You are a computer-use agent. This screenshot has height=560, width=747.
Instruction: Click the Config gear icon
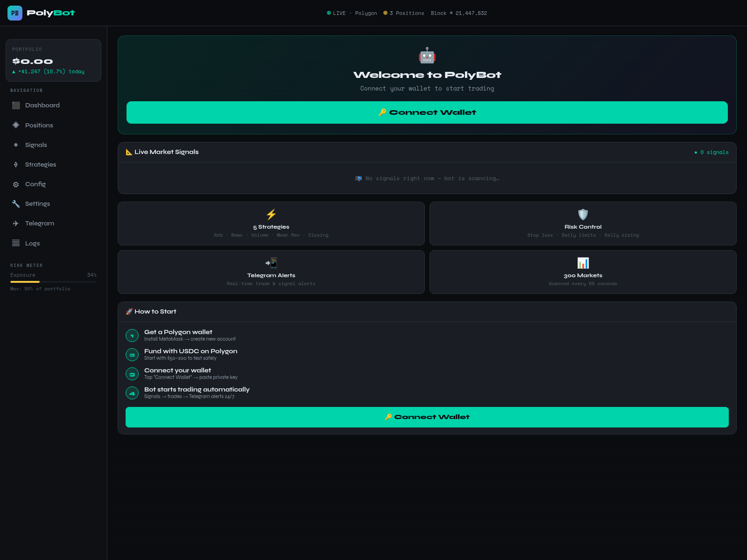pyautogui.click(x=16, y=184)
